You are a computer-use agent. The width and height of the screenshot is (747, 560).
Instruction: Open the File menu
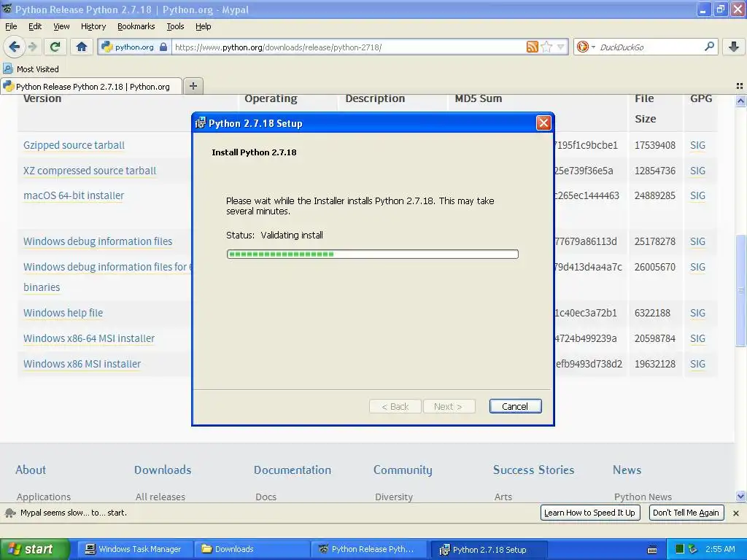[x=11, y=27]
